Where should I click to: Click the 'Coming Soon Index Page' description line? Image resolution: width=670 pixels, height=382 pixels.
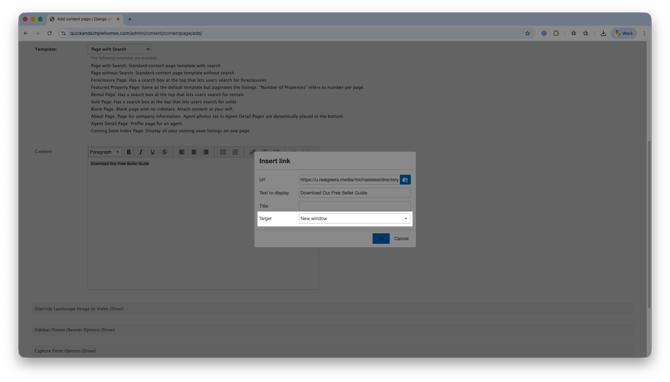click(170, 131)
